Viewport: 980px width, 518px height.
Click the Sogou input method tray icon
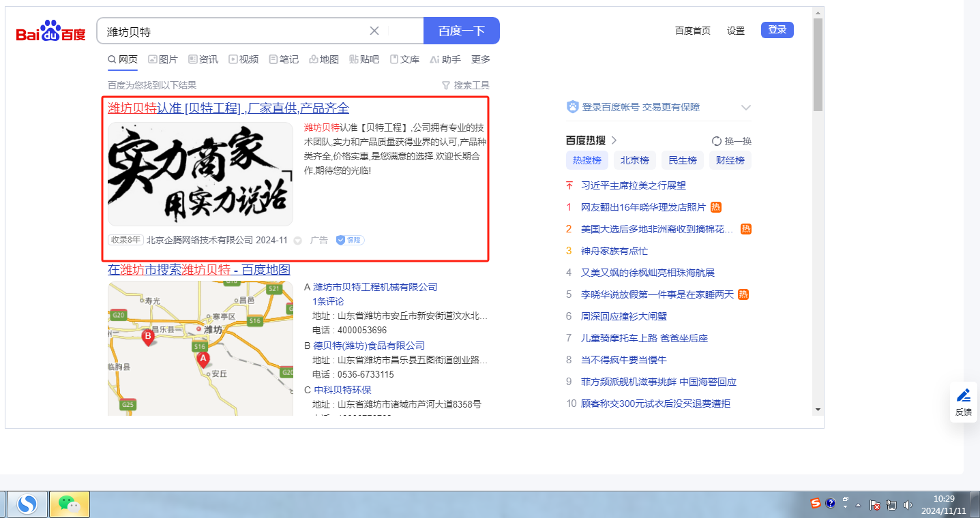tap(816, 503)
